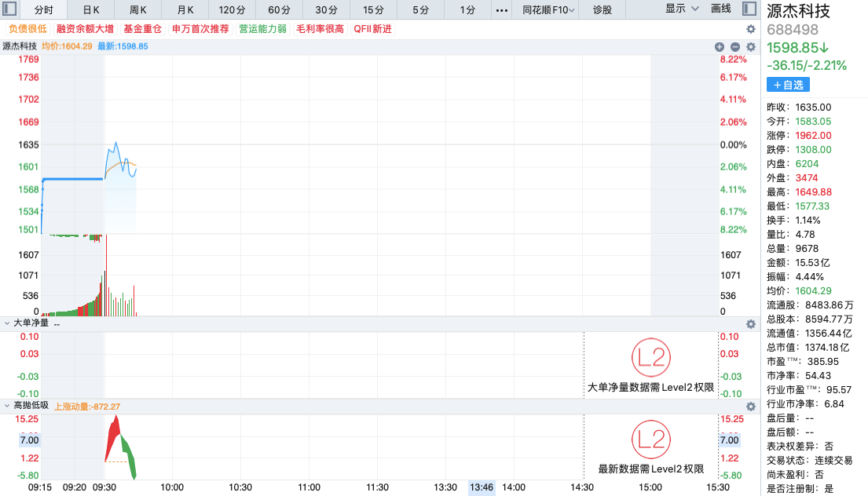Click the QFII新进 tag
The image size is (868, 496).
[372, 29]
